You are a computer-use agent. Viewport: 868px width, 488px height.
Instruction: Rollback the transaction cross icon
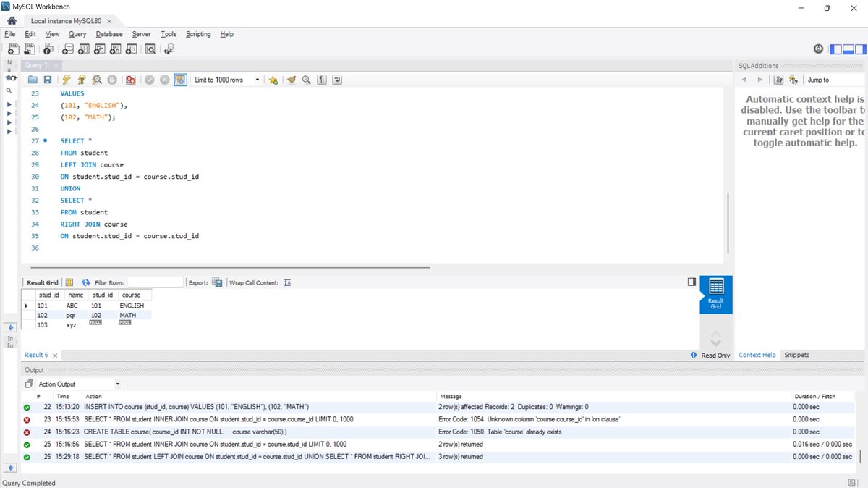click(x=165, y=80)
